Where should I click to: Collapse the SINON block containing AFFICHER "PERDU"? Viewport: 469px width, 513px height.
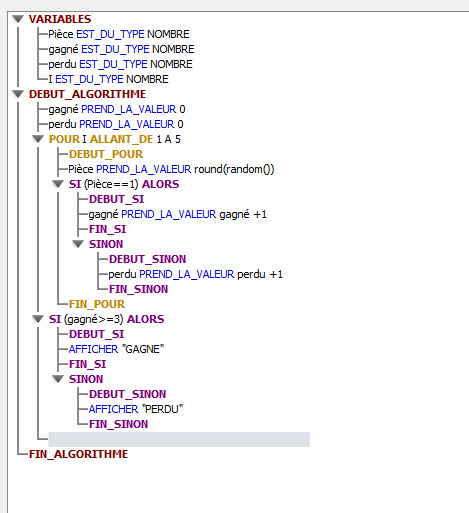coord(58,379)
